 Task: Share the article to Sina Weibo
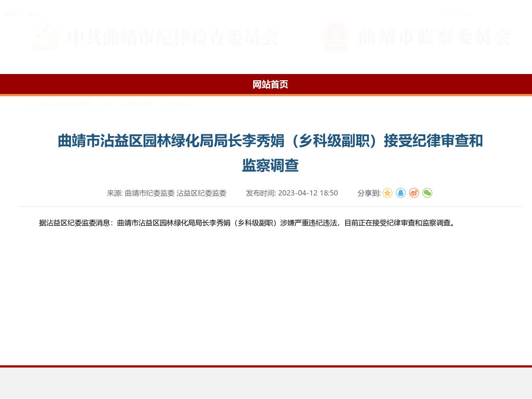tap(414, 193)
